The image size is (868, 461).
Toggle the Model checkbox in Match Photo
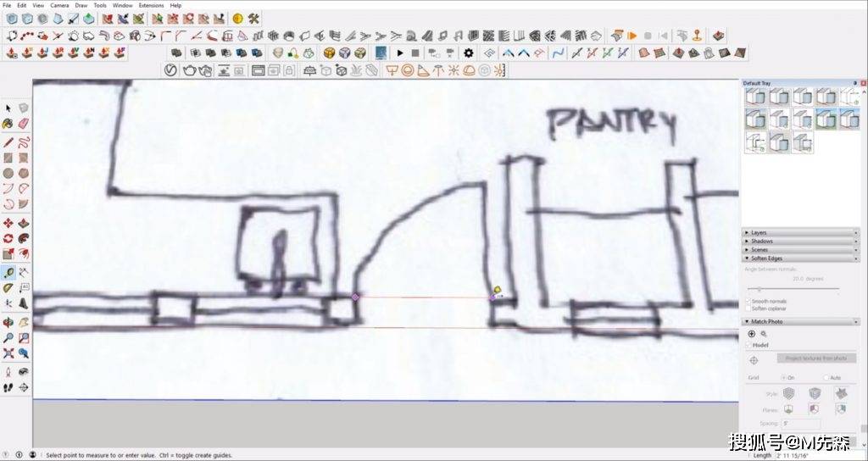(748, 345)
